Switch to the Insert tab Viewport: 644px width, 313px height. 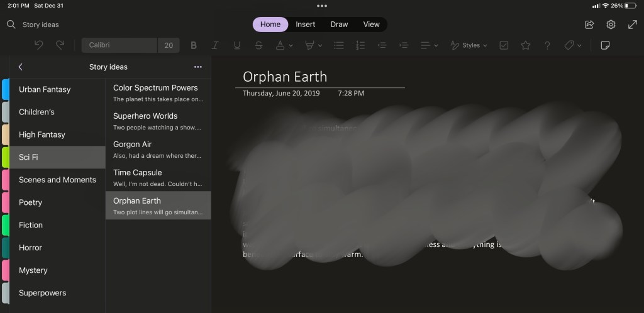pos(306,25)
